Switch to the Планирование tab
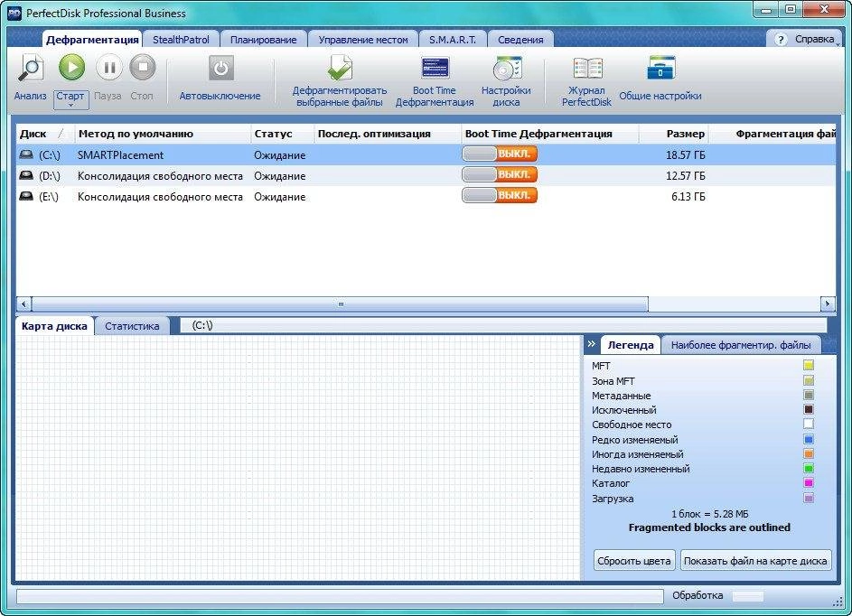852x616 pixels. [264, 40]
